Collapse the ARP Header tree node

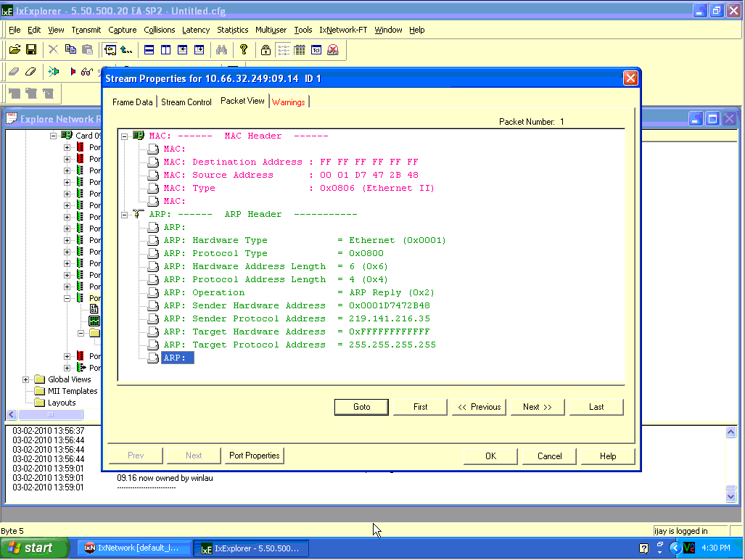coord(125,215)
